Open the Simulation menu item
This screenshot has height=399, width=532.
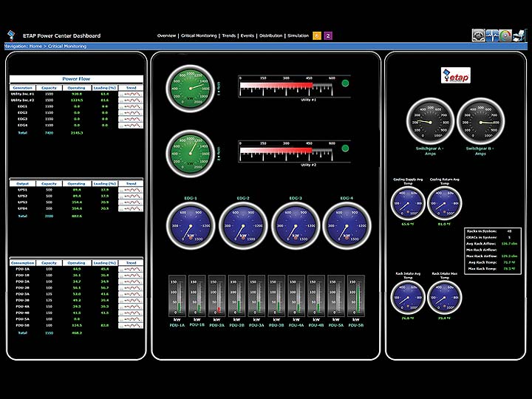click(x=299, y=35)
